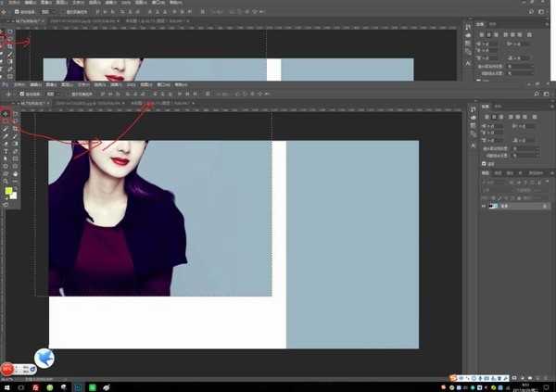The height and width of the screenshot is (392, 556).
Task: Hide the Background layer using eye icon
Action: click(x=484, y=207)
